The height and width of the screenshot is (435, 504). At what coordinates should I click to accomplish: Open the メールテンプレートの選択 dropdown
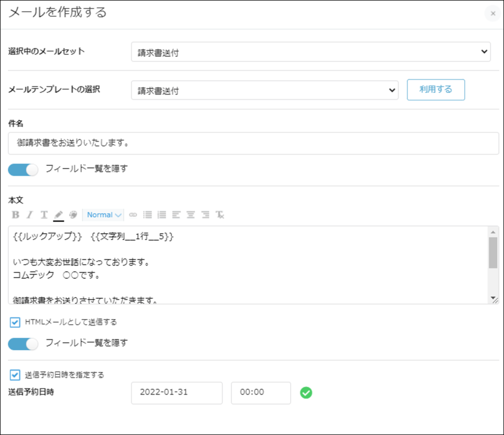pyautogui.click(x=264, y=90)
